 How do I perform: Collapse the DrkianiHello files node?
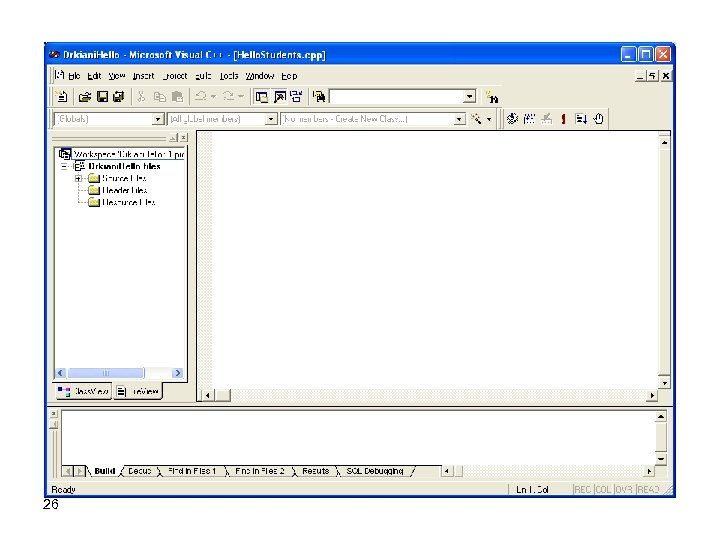(64, 166)
